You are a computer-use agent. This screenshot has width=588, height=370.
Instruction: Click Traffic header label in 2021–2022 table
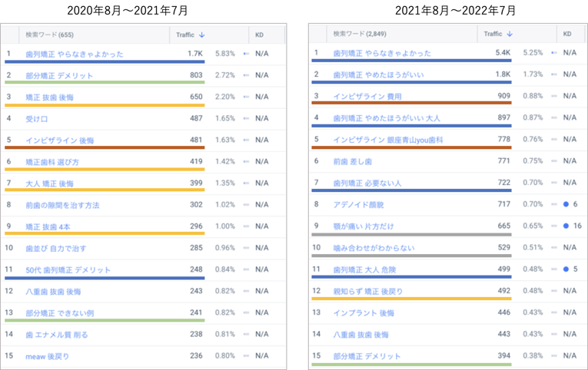[493, 34]
